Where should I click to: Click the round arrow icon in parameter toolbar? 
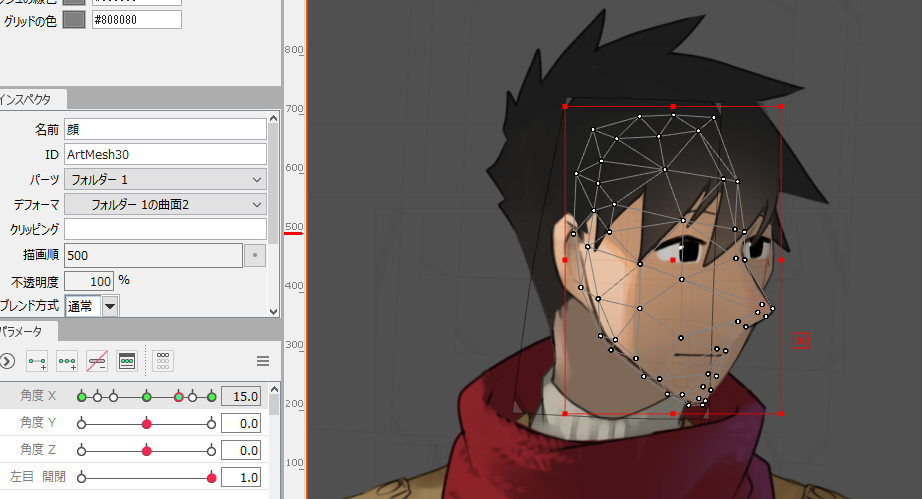coord(6,361)
